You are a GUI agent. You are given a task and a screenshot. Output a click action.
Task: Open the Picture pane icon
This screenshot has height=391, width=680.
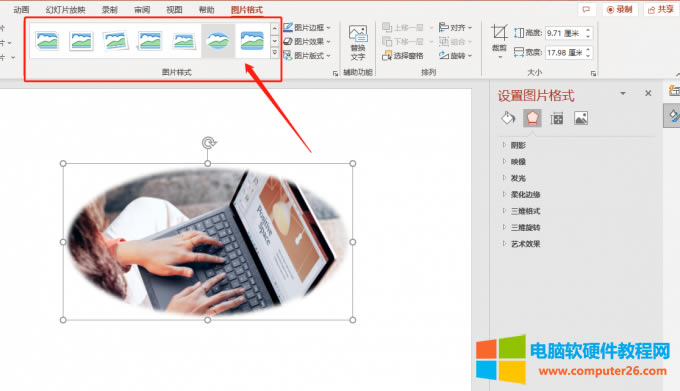click(x=581, y=118)
